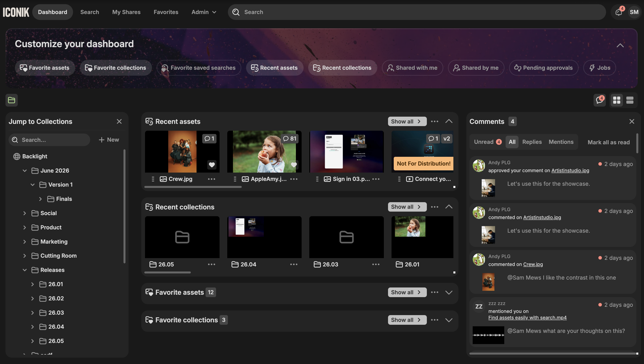Open the more options for Recent assets
Screen dimensions: 644x364
435,121
